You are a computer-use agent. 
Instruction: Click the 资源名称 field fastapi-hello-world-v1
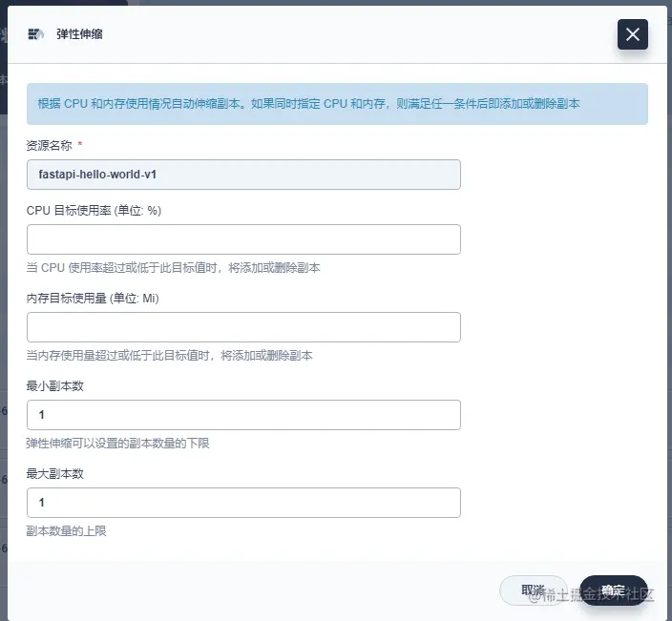(243, 175)
